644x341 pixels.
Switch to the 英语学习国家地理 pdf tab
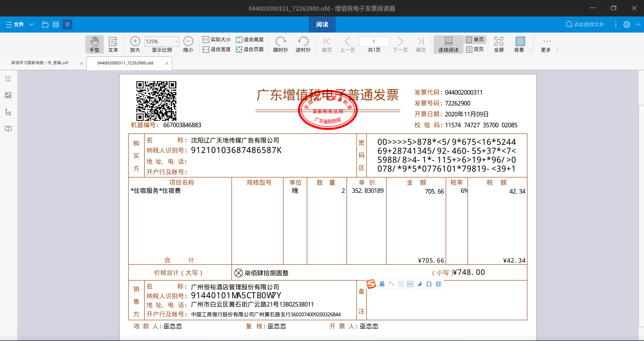(x=40, y=63)
